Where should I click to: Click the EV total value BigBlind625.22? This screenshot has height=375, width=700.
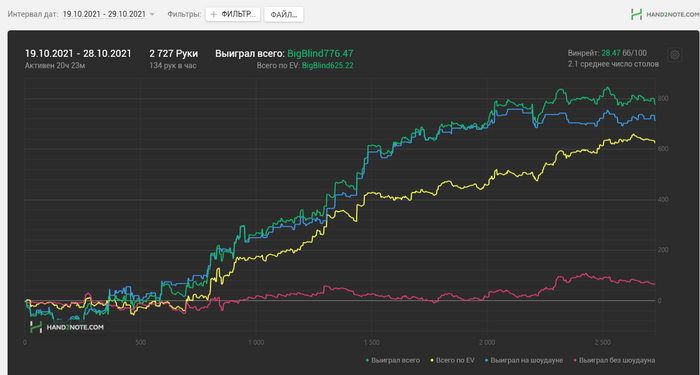[x=328, y=66]
